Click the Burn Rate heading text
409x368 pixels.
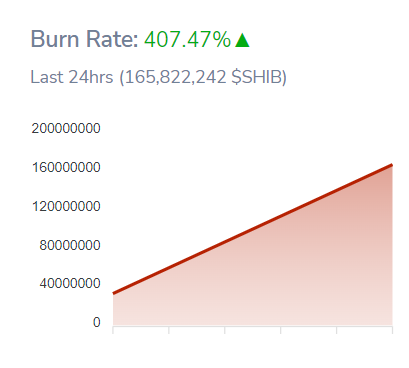pyautogui.click(x=84, y=39)
